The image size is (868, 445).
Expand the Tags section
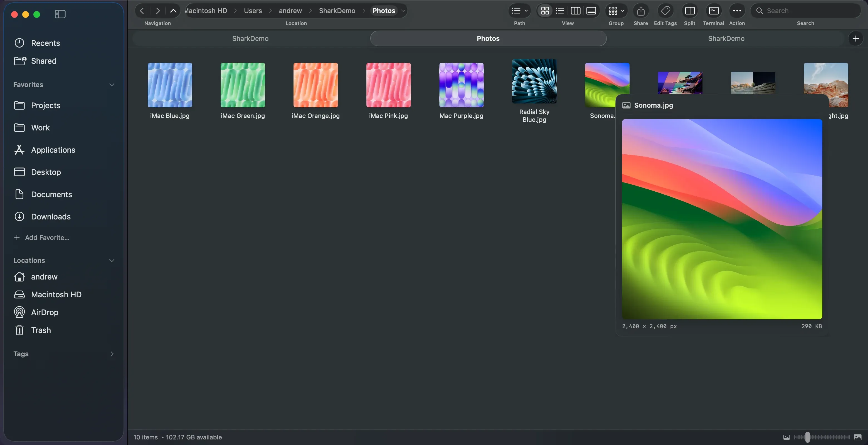click(x=112, y=354)
